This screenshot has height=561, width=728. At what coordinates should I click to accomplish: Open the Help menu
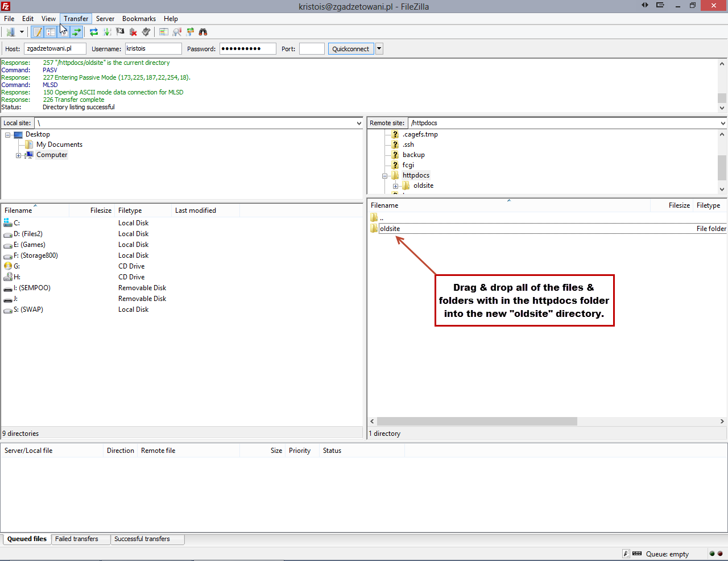point(171,19)
